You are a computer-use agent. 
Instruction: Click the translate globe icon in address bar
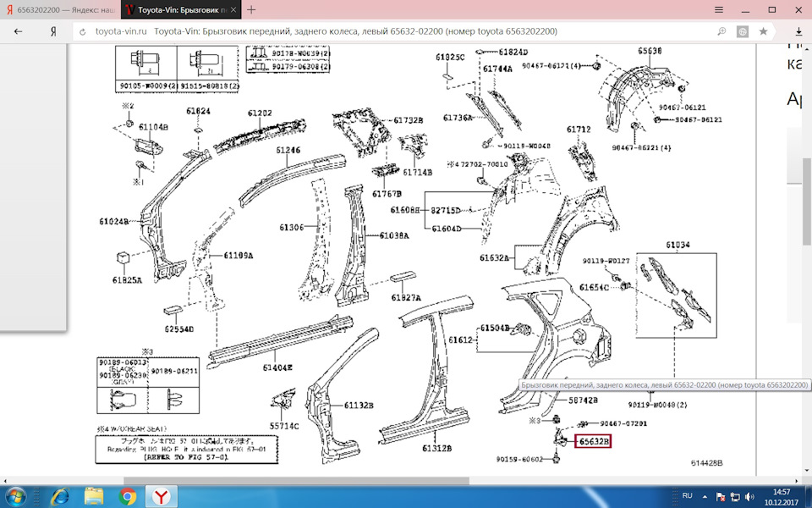(x=742, y=30)
